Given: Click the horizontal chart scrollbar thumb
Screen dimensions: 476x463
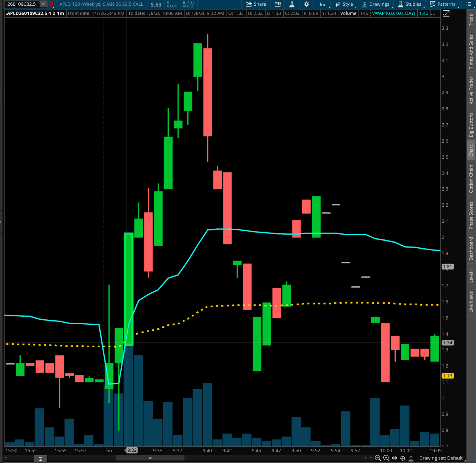Looking at the screenshot, I should pyautogui.click(x=150, y=458).
